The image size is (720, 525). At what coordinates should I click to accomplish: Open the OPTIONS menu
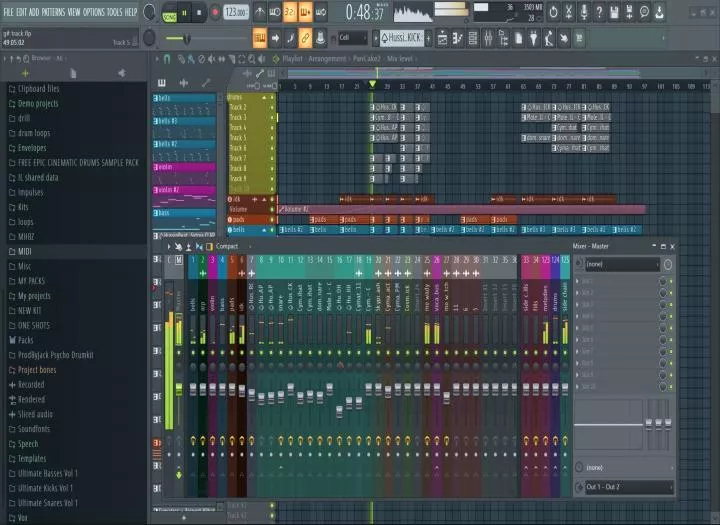point(94,12)
